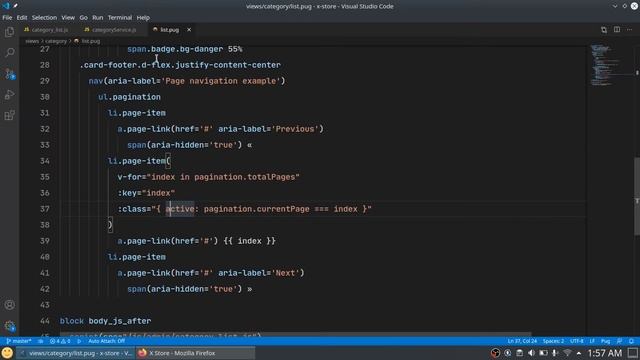The image size is (640, 360).
Task: Click the open changes editor icon
Action: point(604,30)
